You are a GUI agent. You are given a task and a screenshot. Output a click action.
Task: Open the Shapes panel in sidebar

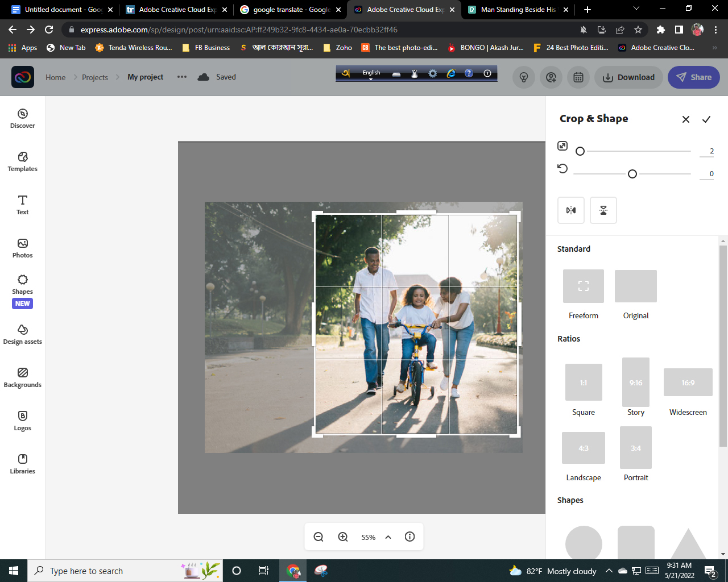click(x=23, y=291)
